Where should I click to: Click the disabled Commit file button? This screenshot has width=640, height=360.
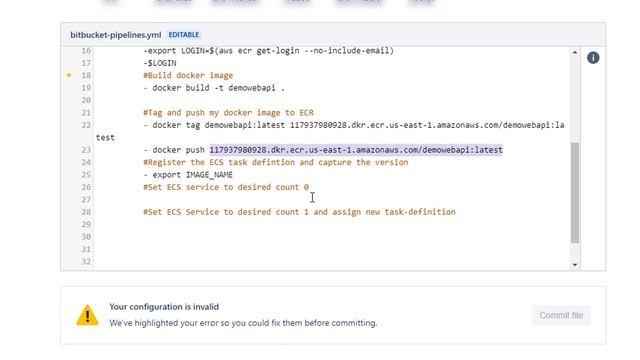coord(561,315)
